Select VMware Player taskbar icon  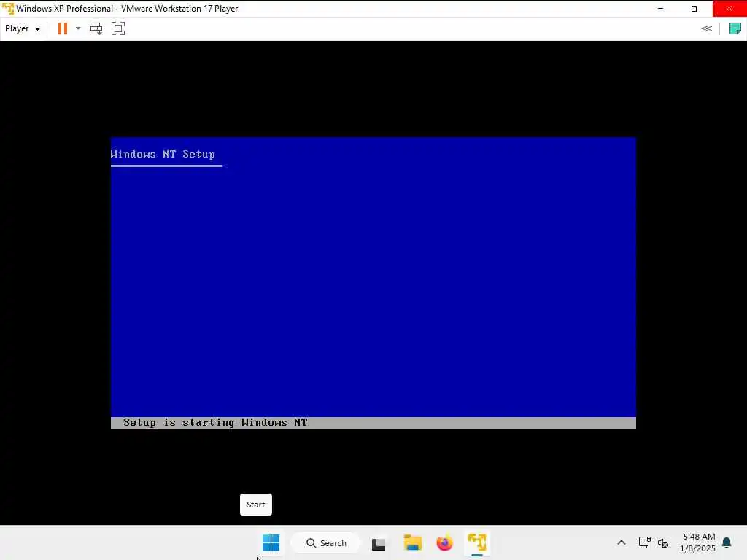point(477,542)
